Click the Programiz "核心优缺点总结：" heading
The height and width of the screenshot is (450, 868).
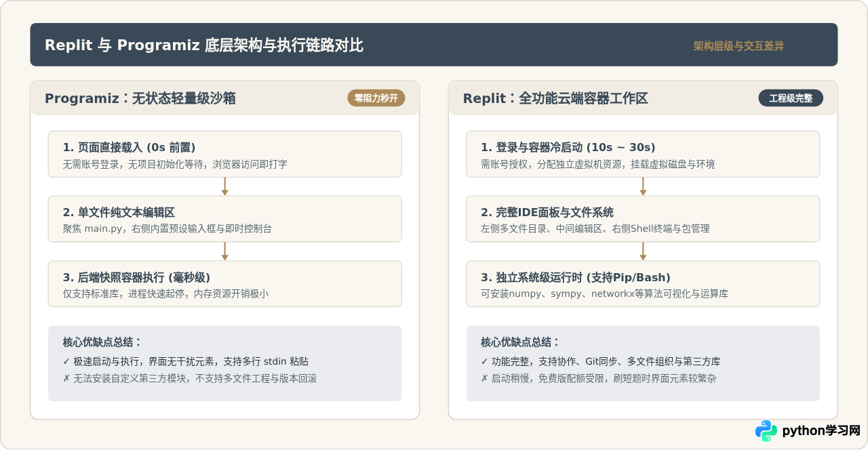(x=102, y=342)
